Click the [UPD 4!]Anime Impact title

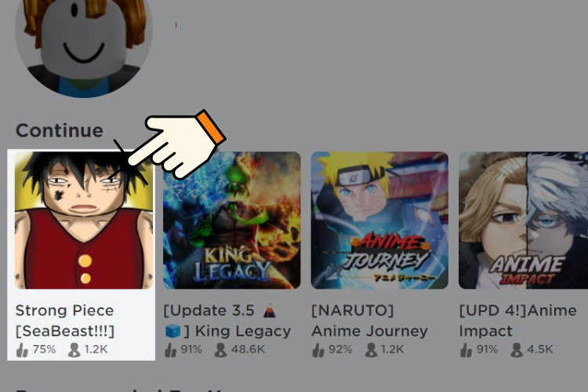coord(518,321)
